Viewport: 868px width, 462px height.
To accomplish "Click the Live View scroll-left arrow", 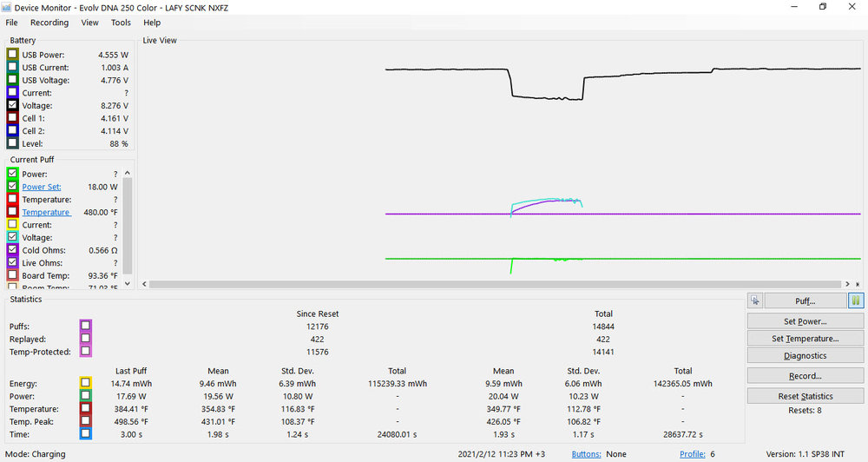I will (144, 284).
